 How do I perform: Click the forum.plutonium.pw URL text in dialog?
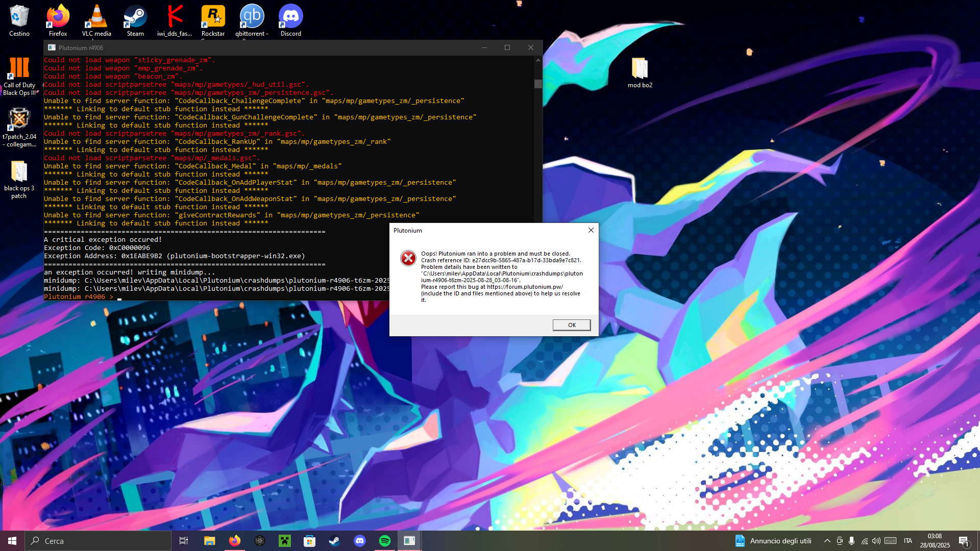pos(525,287)
